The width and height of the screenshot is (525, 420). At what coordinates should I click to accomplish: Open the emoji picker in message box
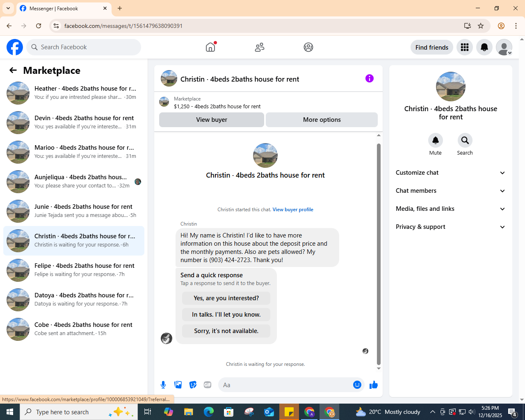pos(357,385)
